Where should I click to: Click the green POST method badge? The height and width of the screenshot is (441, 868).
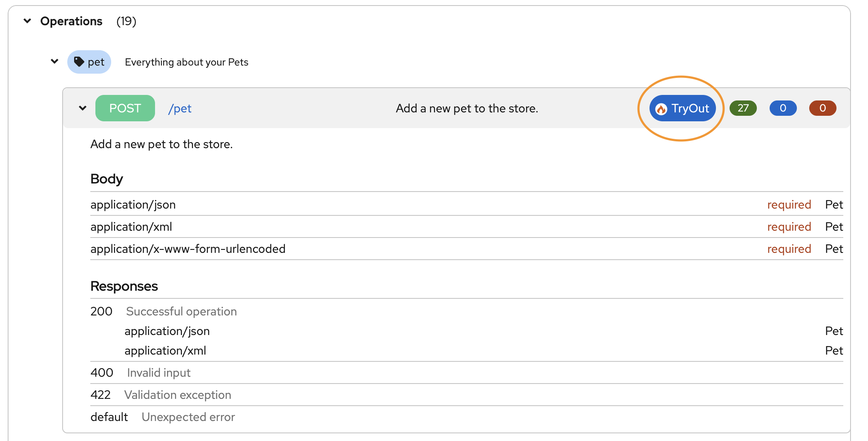(x=125, y=108)
